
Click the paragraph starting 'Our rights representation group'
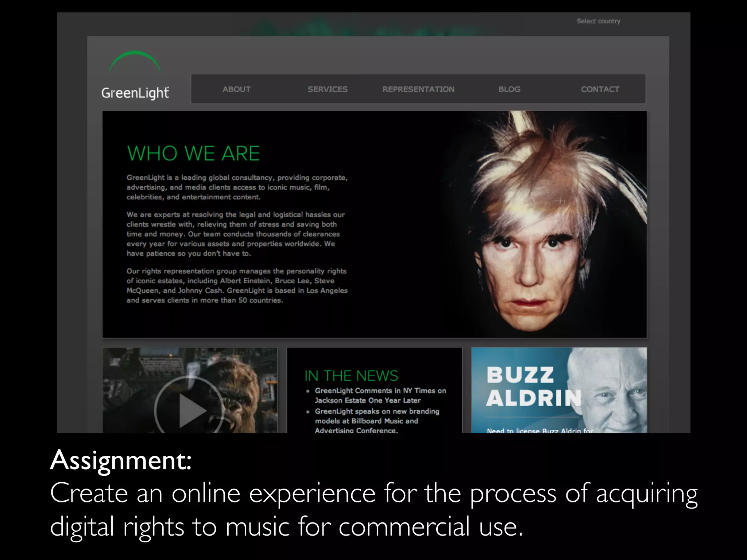237,285
